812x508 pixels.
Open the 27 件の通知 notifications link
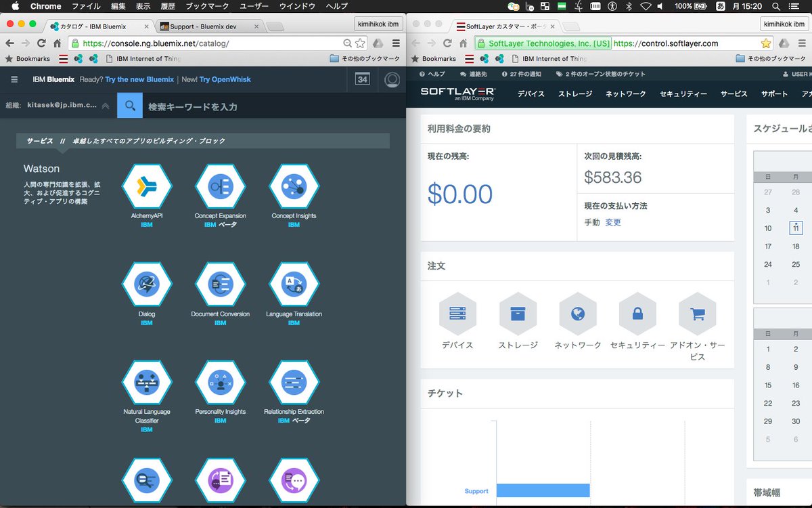pos(522,74)
